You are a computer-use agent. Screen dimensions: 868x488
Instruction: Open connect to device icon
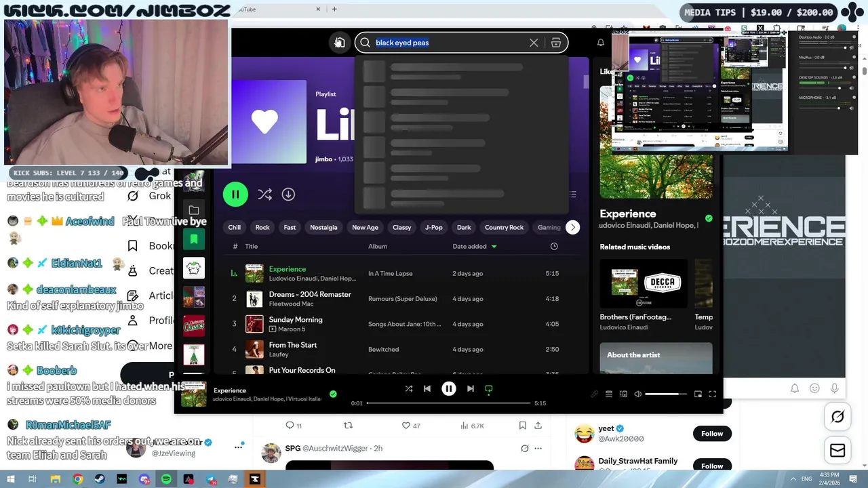point(624,394)
